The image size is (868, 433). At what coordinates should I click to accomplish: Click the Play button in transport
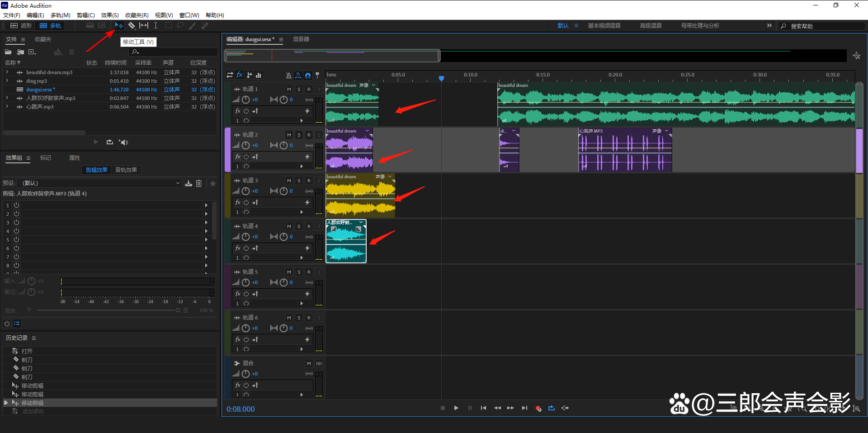(456, 408)
